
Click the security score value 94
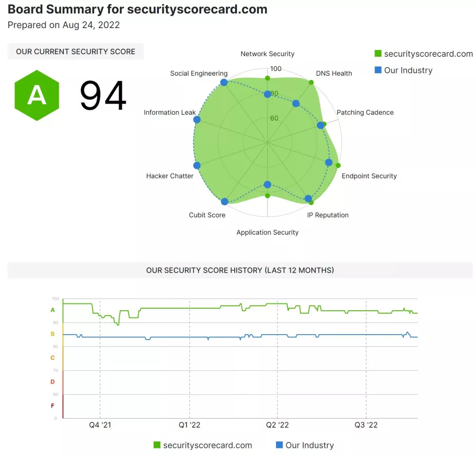pyautogui.click(x=103, y=96)
